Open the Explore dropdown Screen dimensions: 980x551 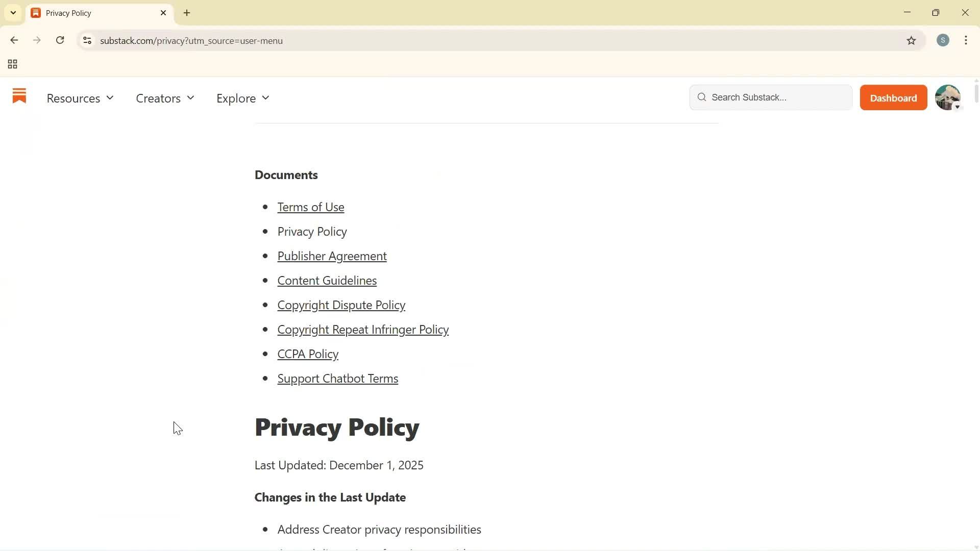[x=242, y=98]
